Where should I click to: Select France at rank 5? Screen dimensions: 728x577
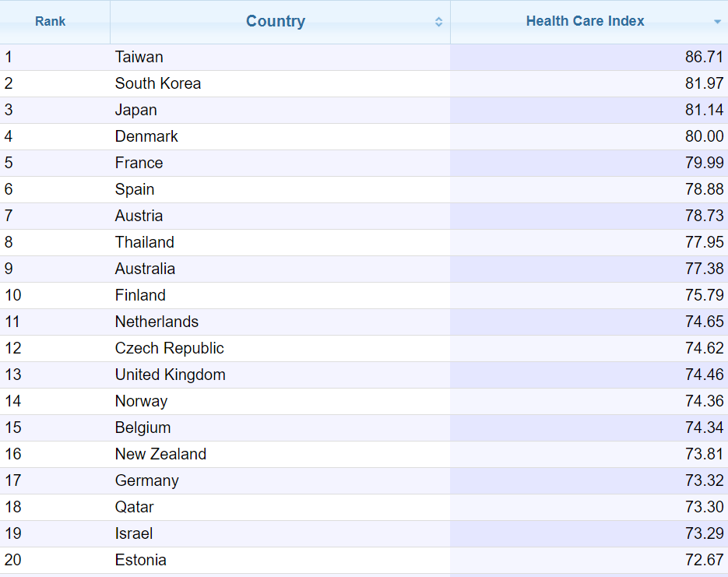pos(139,163)
